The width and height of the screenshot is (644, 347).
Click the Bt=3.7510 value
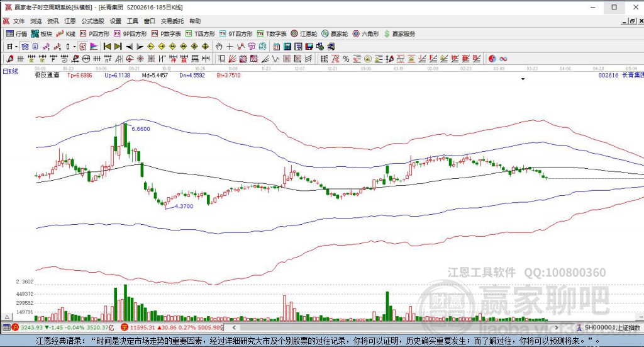point(228,75)
